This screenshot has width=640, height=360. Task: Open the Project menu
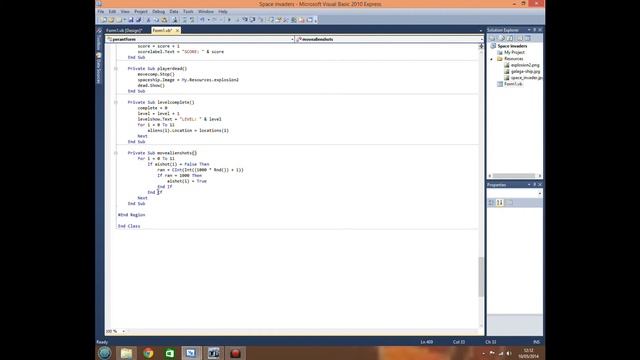click(141, 11)
